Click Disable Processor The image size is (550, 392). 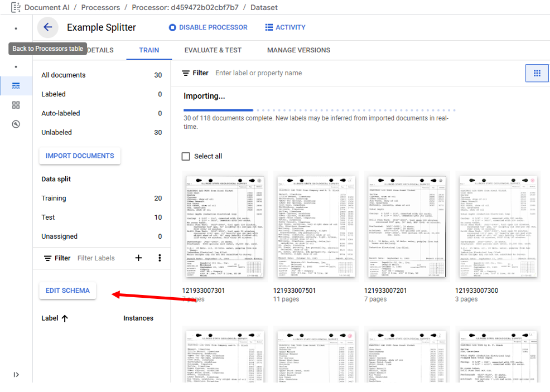208,27
